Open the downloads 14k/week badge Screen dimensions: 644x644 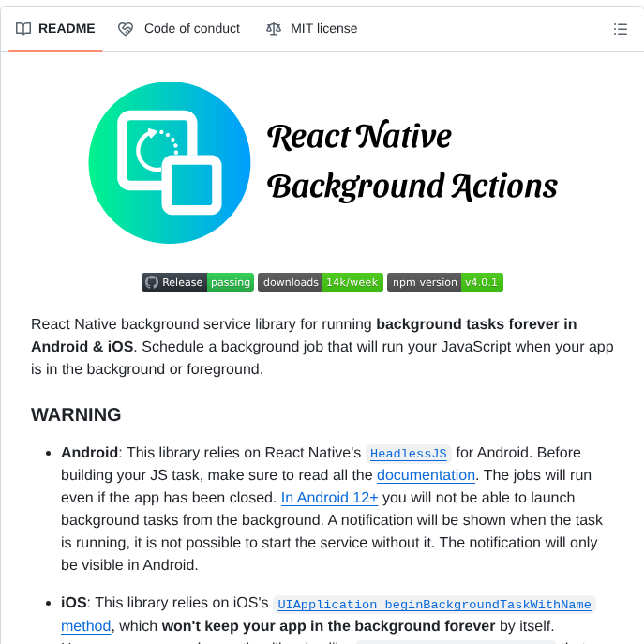pos(321,282)
